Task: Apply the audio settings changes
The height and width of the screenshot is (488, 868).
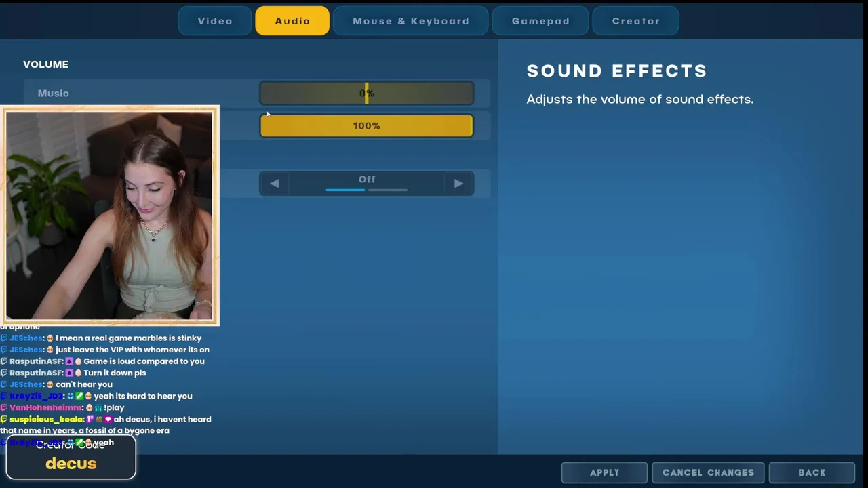Action: tap(604, 472)
